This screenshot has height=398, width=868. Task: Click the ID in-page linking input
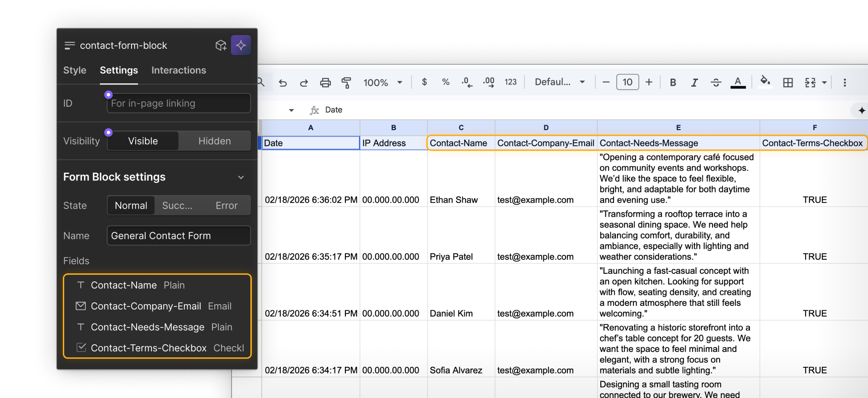179,103
